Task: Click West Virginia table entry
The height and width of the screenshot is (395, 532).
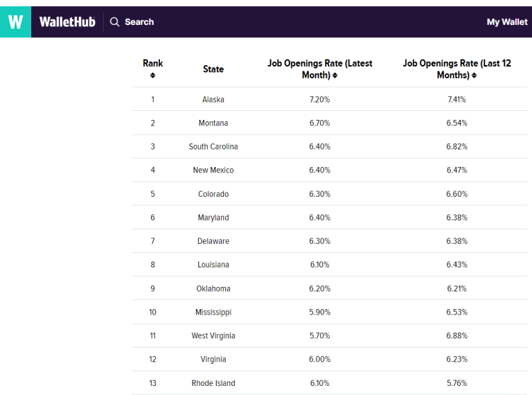Action: (213, 336)
